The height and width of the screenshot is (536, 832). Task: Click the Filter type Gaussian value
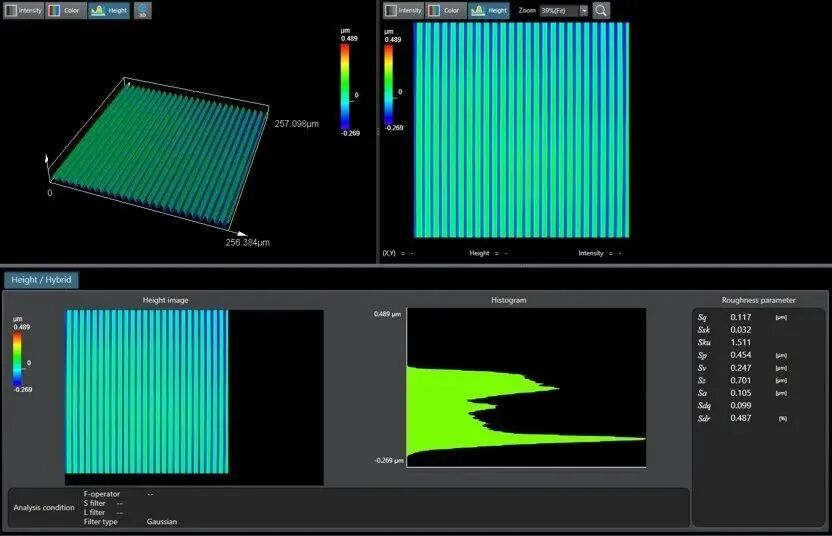[x=162, y=522]
